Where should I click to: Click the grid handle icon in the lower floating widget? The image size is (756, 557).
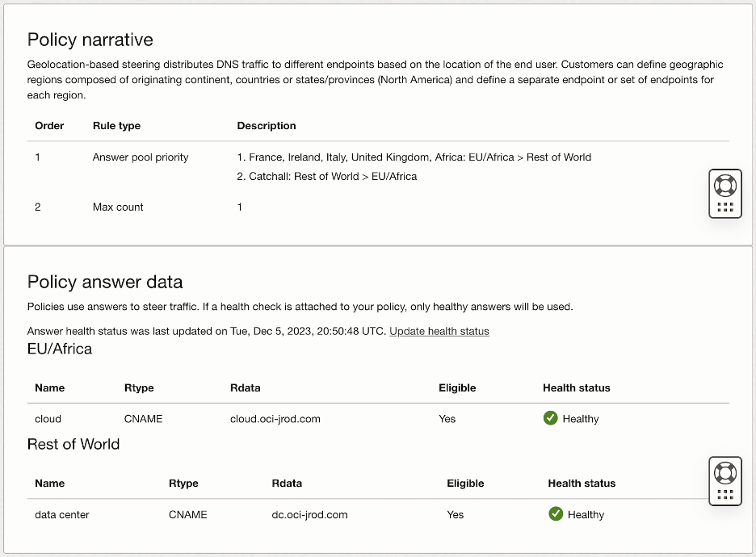pos(724,495)
